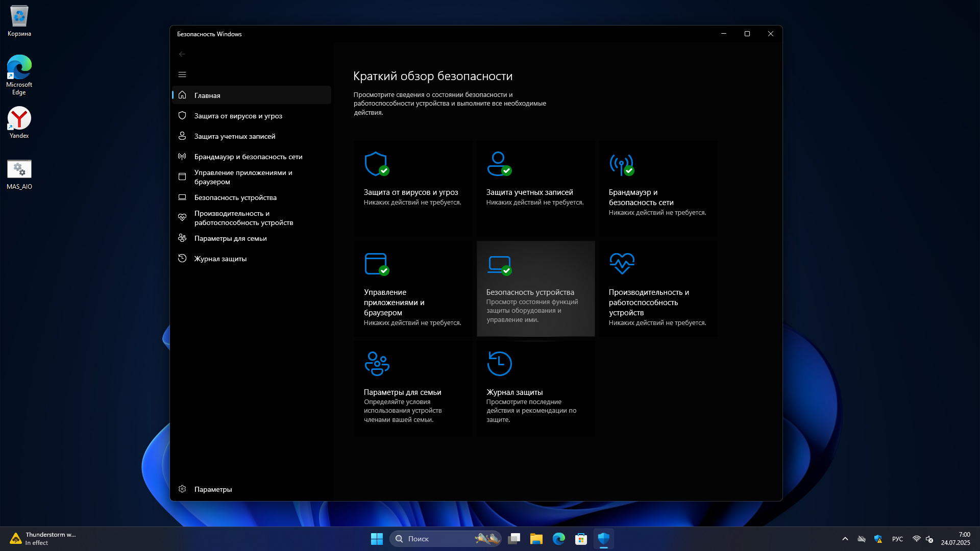This screenshot has width=980, height=551.
Task: Open 'Параметры' settings at sidebar bottom
Action: (x=213, y=489)
